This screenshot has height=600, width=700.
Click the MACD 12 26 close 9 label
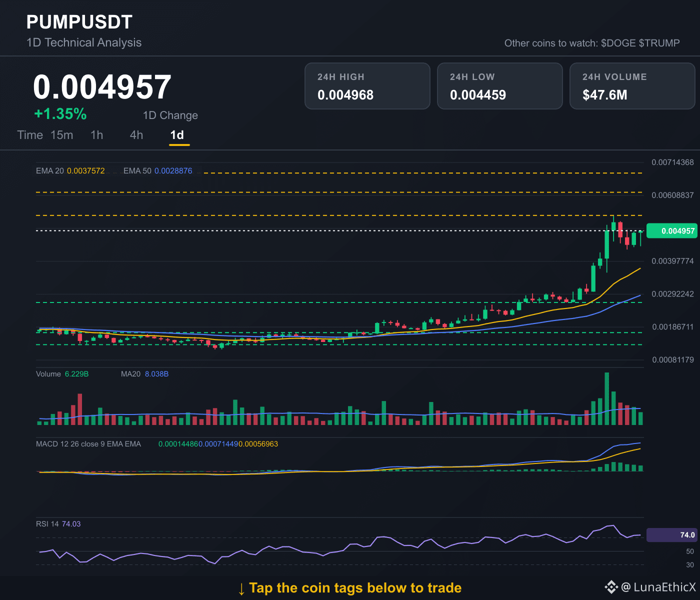(x=88, y=444)
